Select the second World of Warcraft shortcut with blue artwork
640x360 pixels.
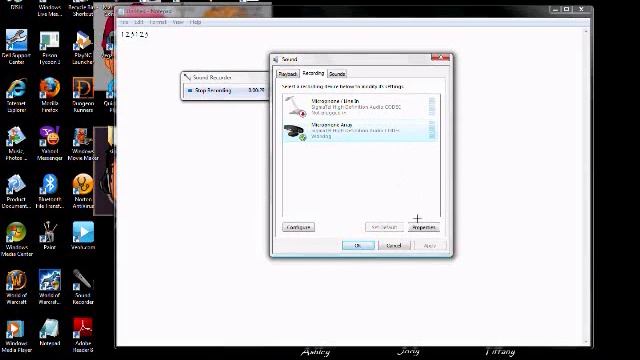(49, 287)
